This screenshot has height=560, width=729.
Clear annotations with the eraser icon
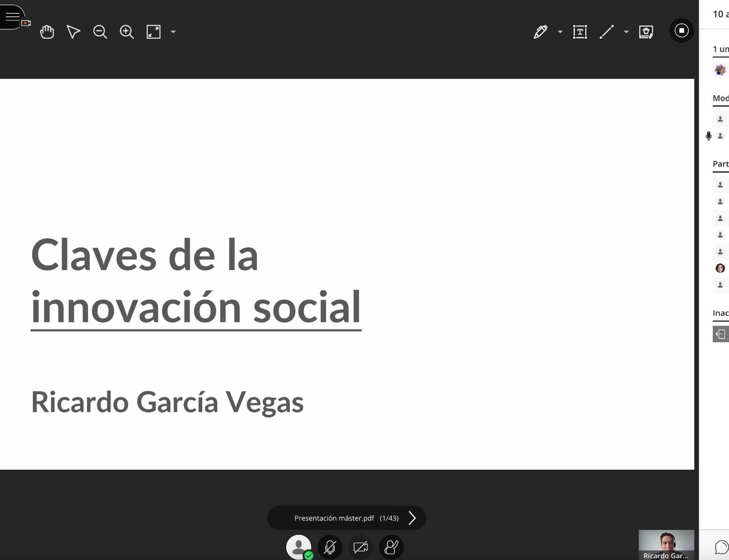[646, 32]
